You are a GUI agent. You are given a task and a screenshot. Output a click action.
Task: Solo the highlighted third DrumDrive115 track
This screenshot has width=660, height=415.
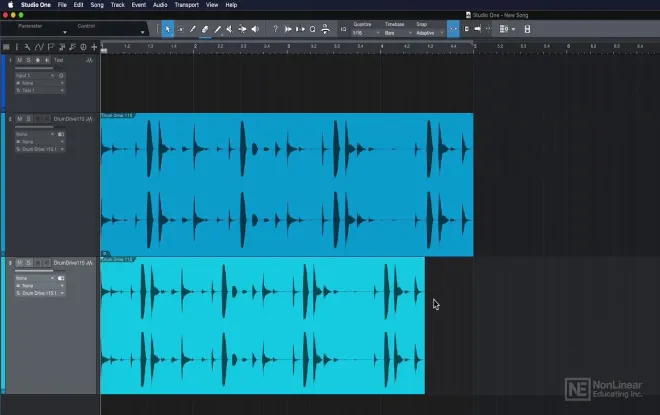pyautogui.click(x=29, y=263)
